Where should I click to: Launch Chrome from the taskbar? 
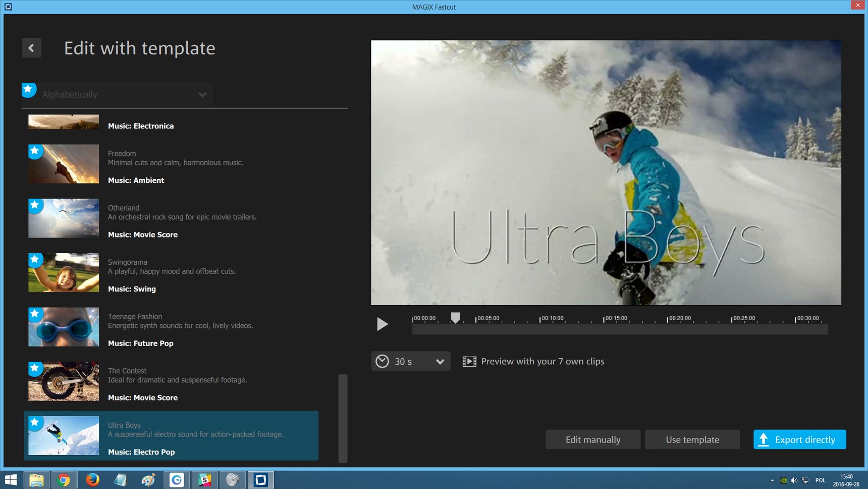click(64, 480)
